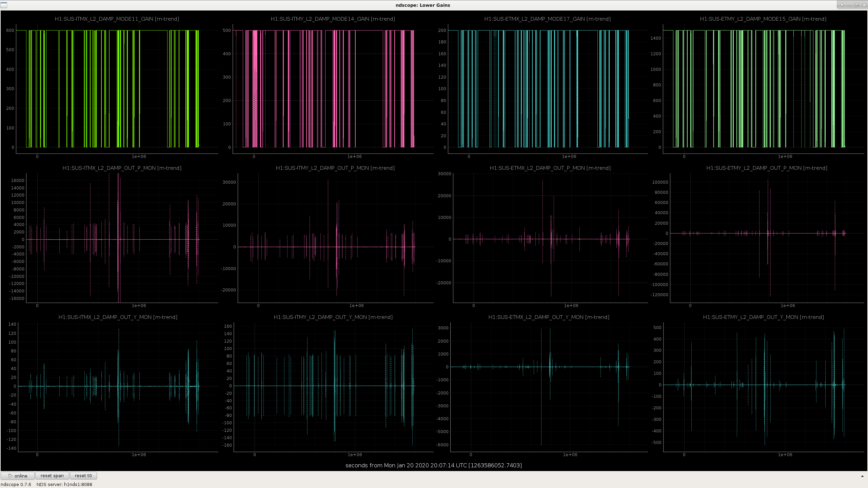Click inside the ETMY DAMP_OUT_Y_MON plot
Viewport: 868px width, 488px height.
764,386
